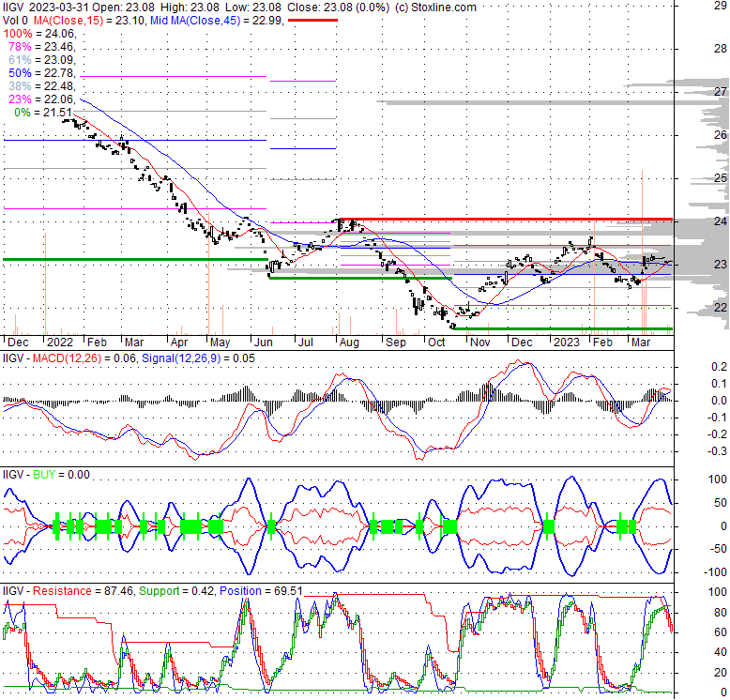Select the Mid MA(Close,45) = 22.99 label

pos(216,21)
